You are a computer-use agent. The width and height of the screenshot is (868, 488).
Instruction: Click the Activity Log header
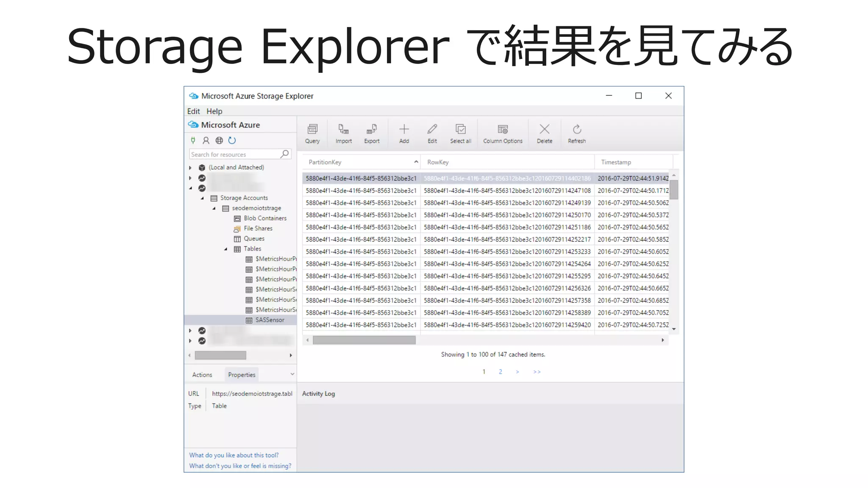point(318,394)
